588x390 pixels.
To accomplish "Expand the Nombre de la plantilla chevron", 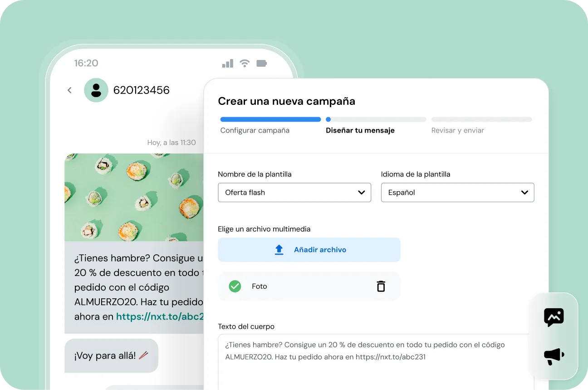I will (x=362, y=193).
